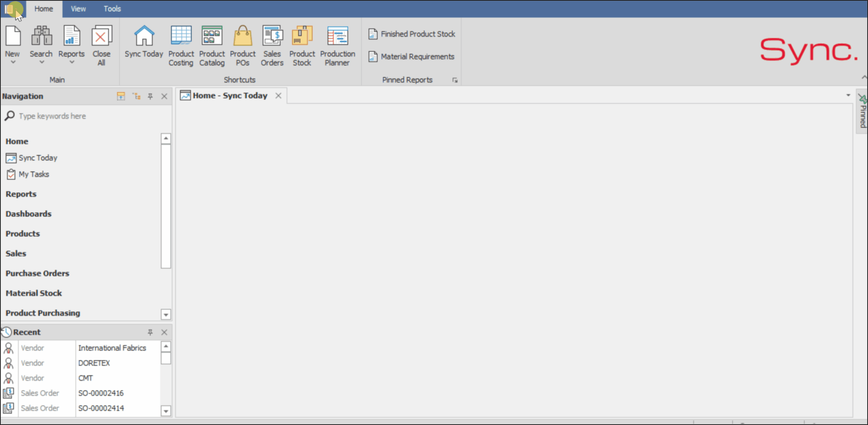Click the New document icon
The image size is (868, 425).
[x=13, y=36]
